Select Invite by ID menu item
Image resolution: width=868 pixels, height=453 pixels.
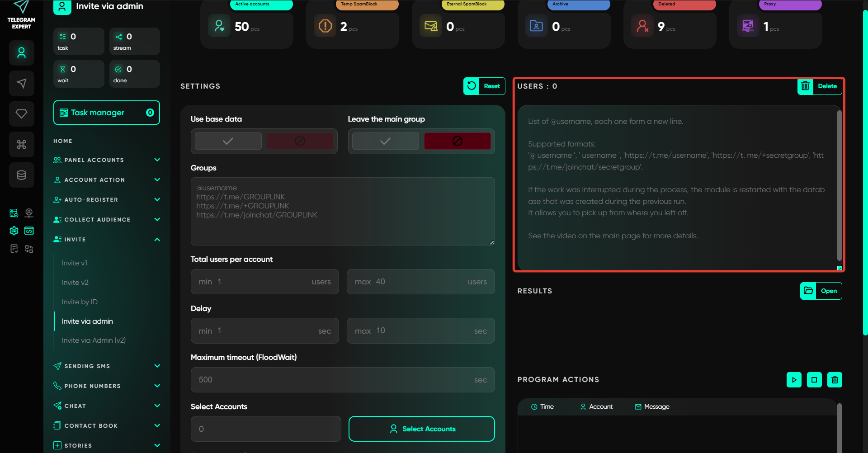pyautogui.click(x=80, y=302)
